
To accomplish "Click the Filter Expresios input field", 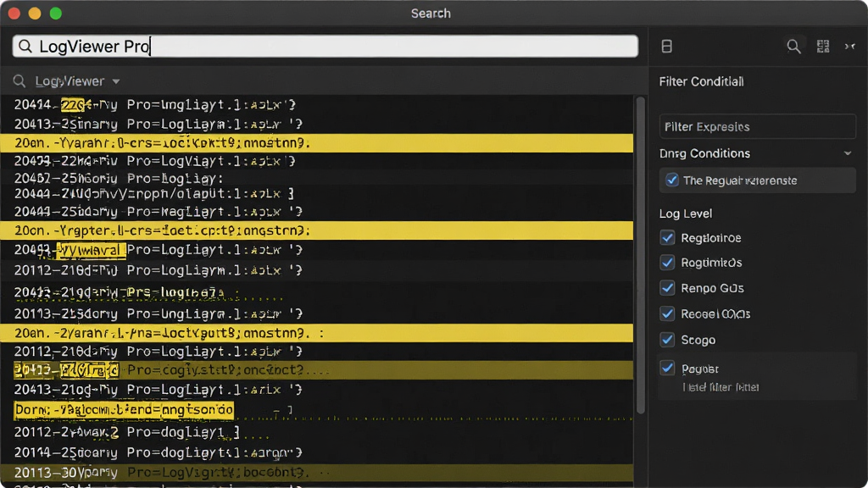I will click(x=757, y=127).
